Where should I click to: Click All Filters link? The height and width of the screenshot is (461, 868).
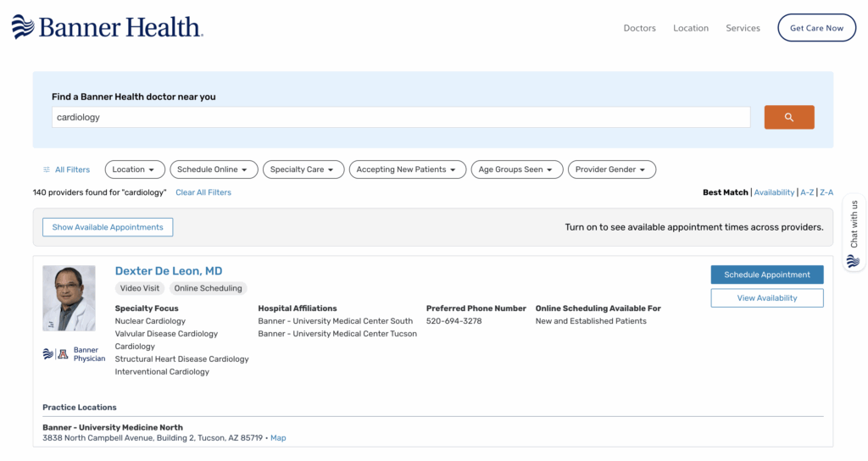pos(72,169)
